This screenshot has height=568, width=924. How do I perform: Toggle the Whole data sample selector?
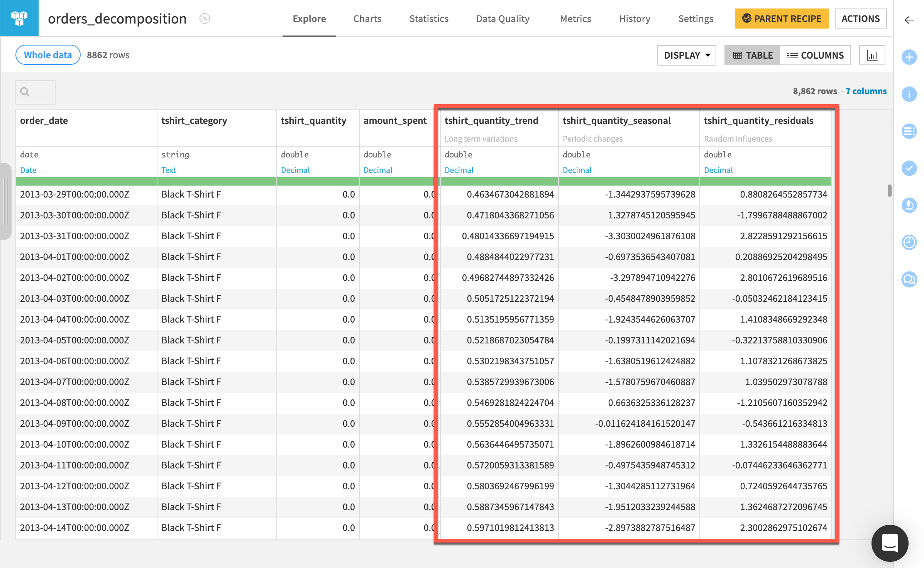pos(47,55)
